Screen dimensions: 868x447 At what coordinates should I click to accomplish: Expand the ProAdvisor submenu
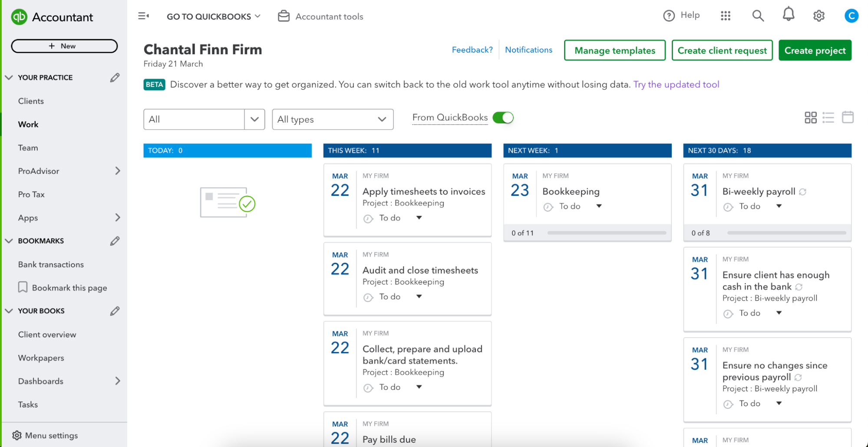click(118, 171)
